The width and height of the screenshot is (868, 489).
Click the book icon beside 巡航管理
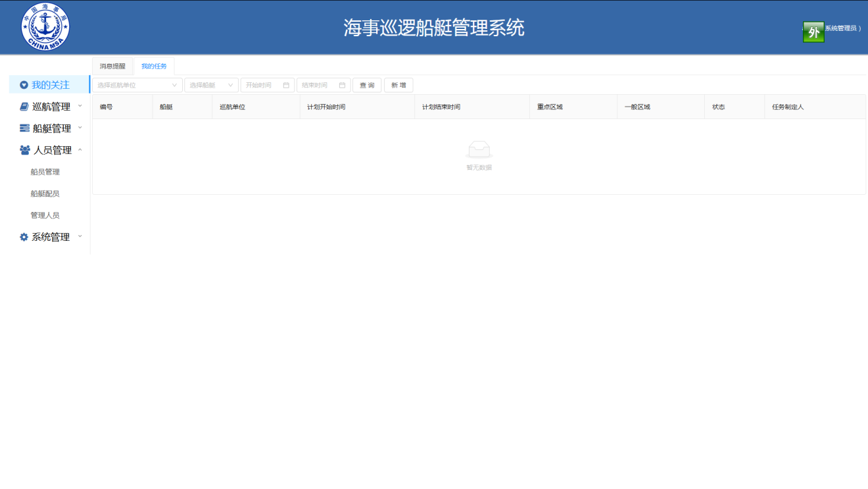pyautogui.click(x=24, y=107)
